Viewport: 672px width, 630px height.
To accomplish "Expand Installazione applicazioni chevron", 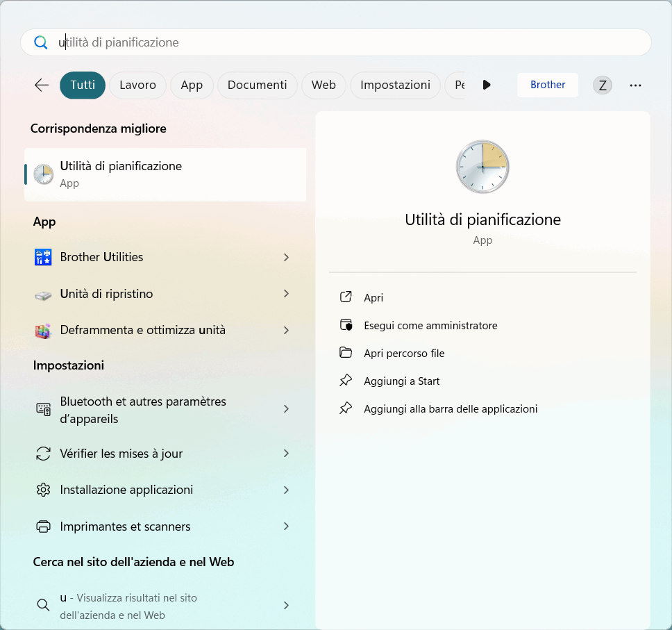I will point(286,490).
